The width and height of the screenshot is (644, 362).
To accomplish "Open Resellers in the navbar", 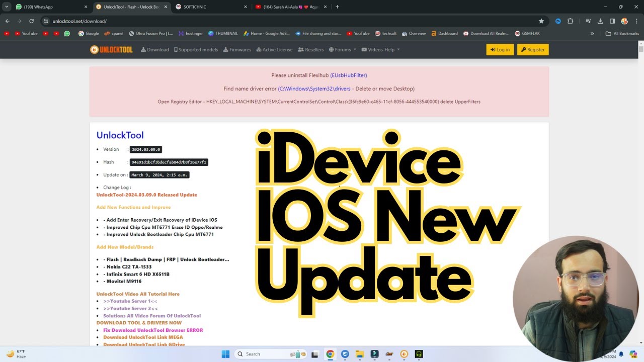I will 311,50.
